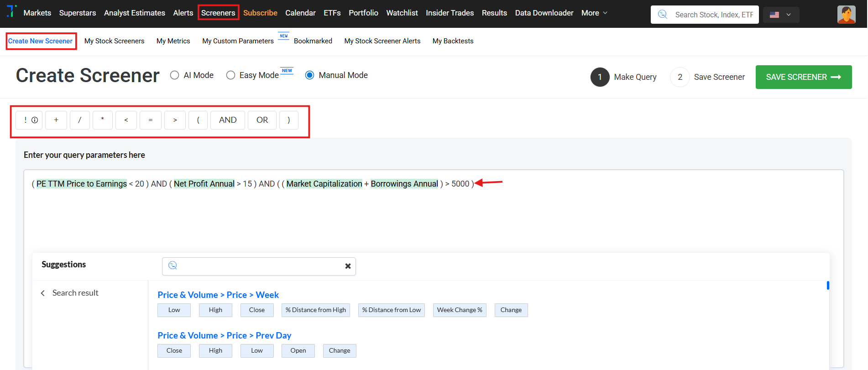Image resolution: width=868 pixels, height=370 pixels.
Task: Click the search magnifier icon in top bar
Action: (x=663, y=15)
